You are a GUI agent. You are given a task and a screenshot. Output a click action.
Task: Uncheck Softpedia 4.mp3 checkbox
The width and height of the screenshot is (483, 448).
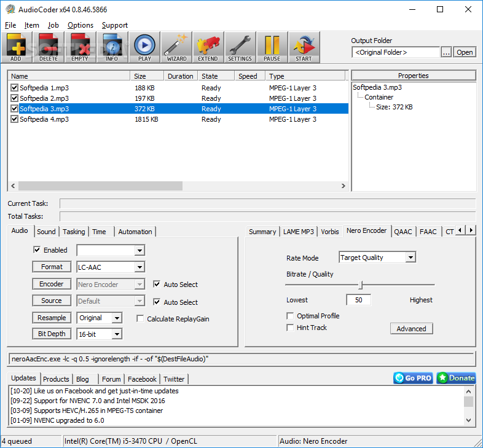[14, 119]
